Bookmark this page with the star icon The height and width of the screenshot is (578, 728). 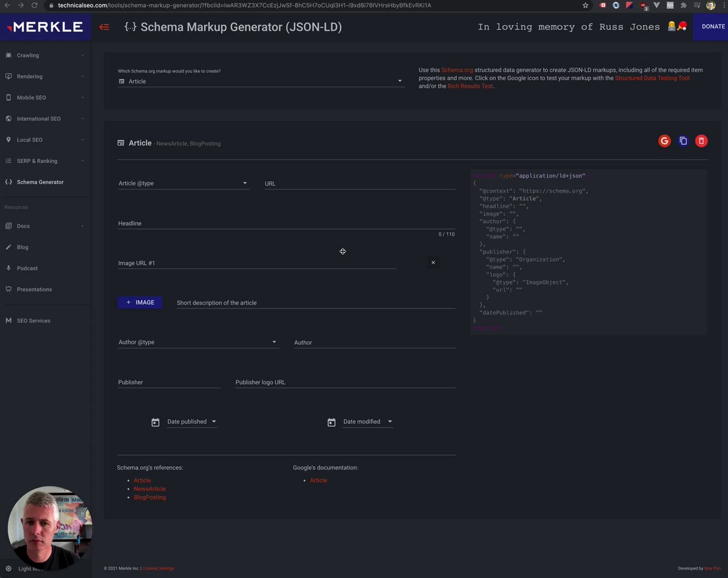[x=585, y=5]
